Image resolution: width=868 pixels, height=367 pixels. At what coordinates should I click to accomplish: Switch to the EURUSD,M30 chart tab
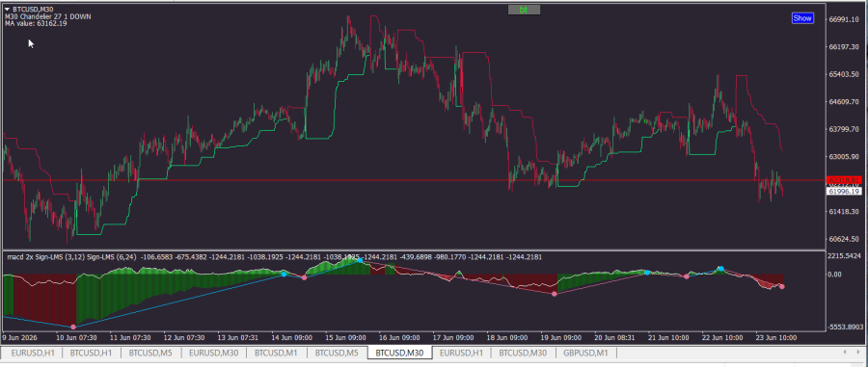point(213,353)
